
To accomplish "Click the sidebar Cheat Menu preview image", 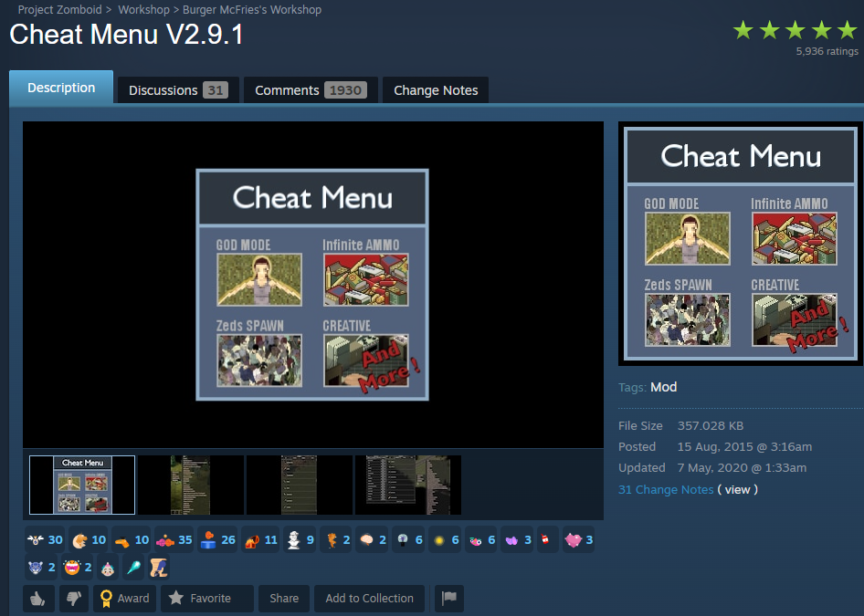I will coord(741,244).
